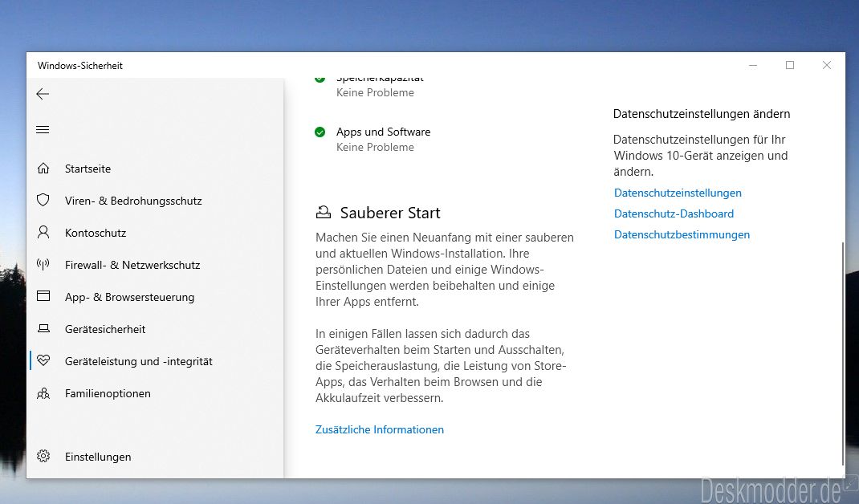859x504 pixels.
Task: Click the heart icon for Geräteleistung und -integrität
Action: point(43,360)
